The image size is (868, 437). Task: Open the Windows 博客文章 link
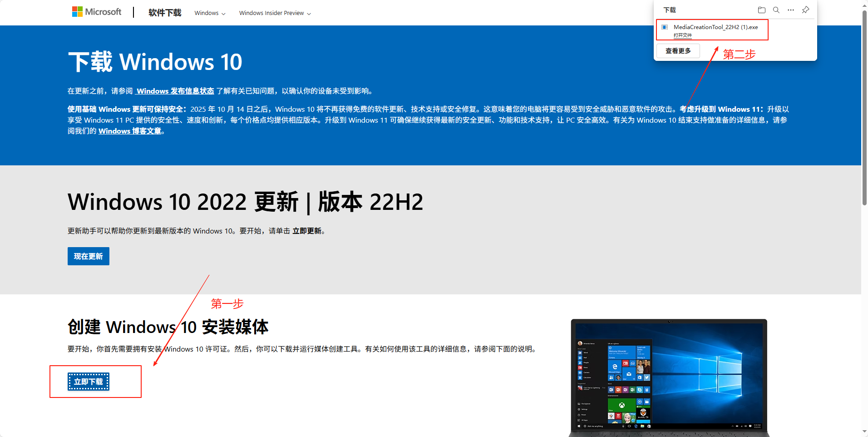tap(129, 131)
